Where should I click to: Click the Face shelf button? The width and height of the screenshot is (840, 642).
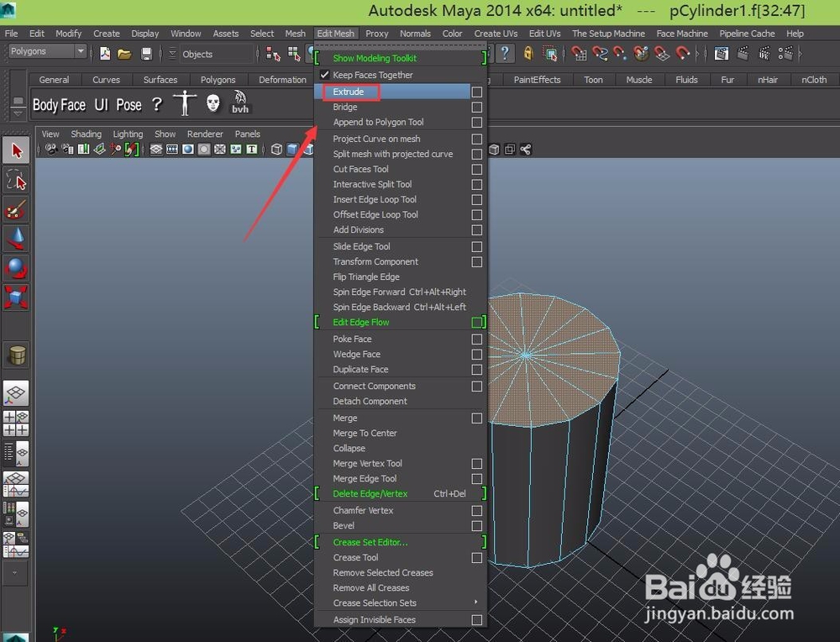73,104
